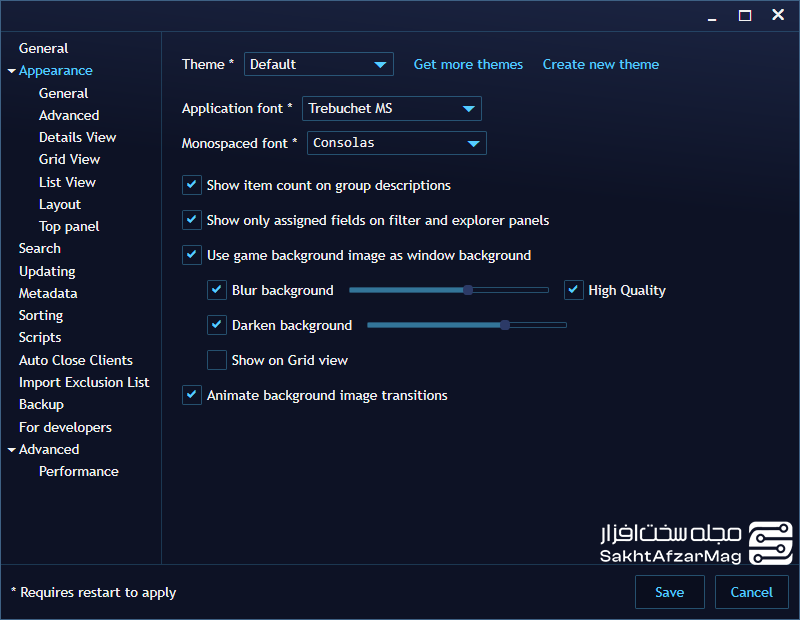Click the Create new theme link
Image resolution: width=800 pixels, height=620 pixels.
(x=601, y=64)
